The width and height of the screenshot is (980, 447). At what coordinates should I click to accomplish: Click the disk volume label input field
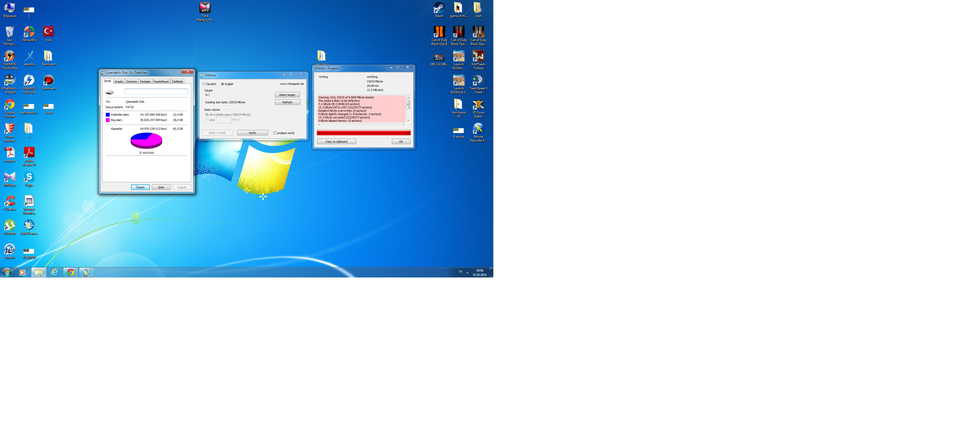pyautogui.click(x=156, y=91)
